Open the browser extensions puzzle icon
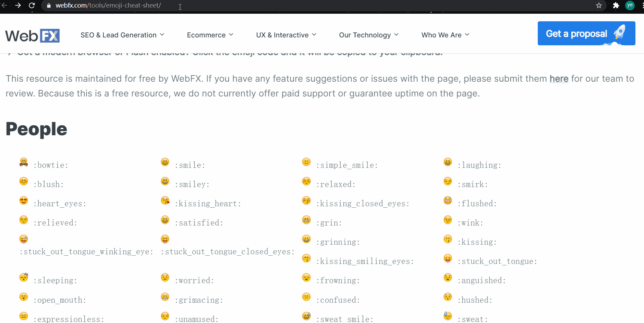The image size is (644, 323). click(616, 5)
